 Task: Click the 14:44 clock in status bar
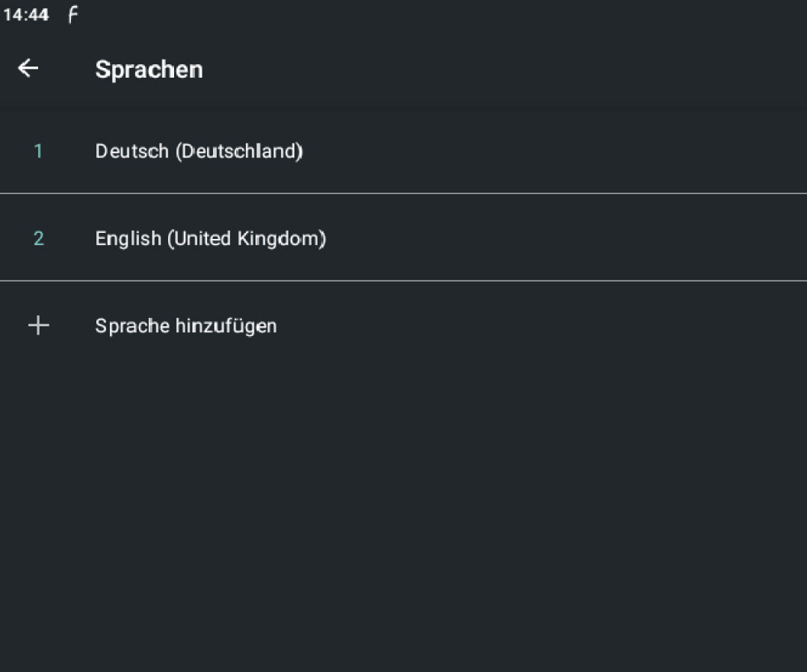coord(25,15)
